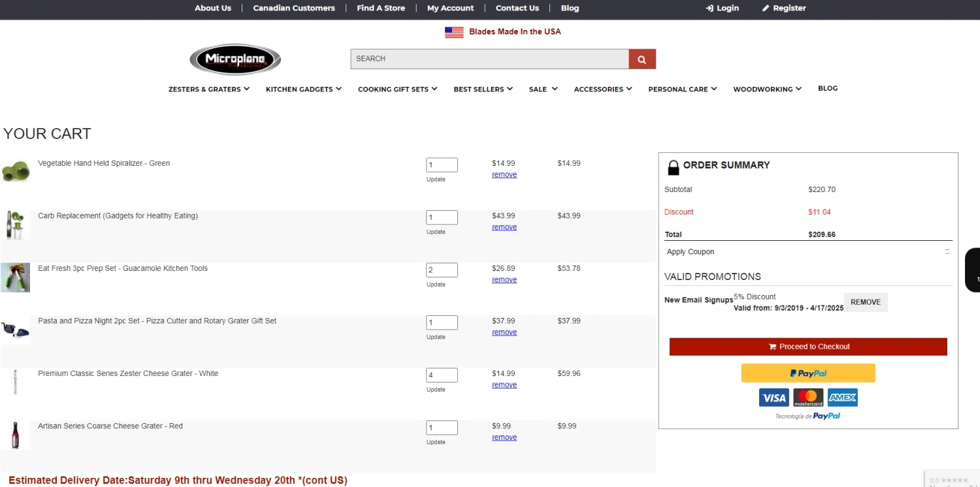Open the Pasta and Pizza Night thumbnail
The image size is (980, 487).
coord(16,330)
